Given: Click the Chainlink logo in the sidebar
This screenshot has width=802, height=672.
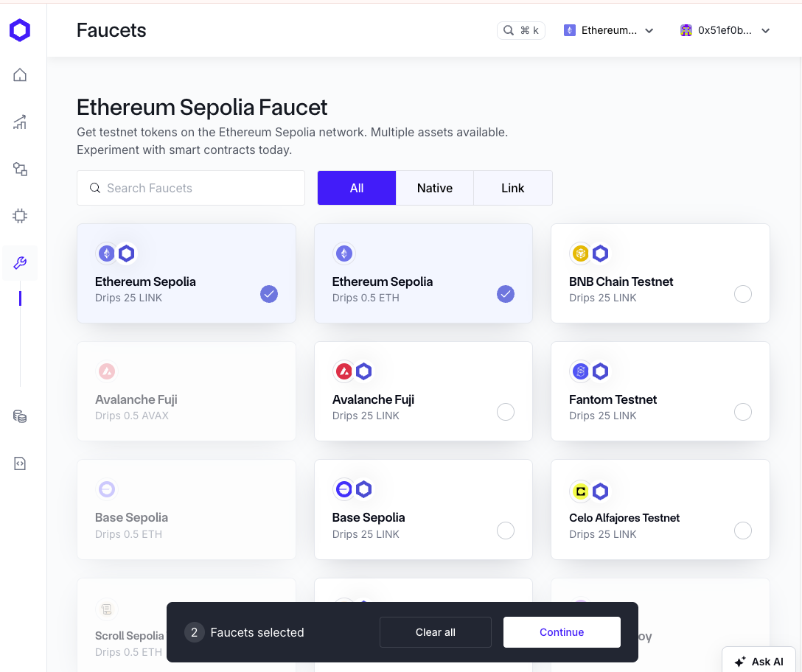Looking at the screenshot, I should pos(20,30).
